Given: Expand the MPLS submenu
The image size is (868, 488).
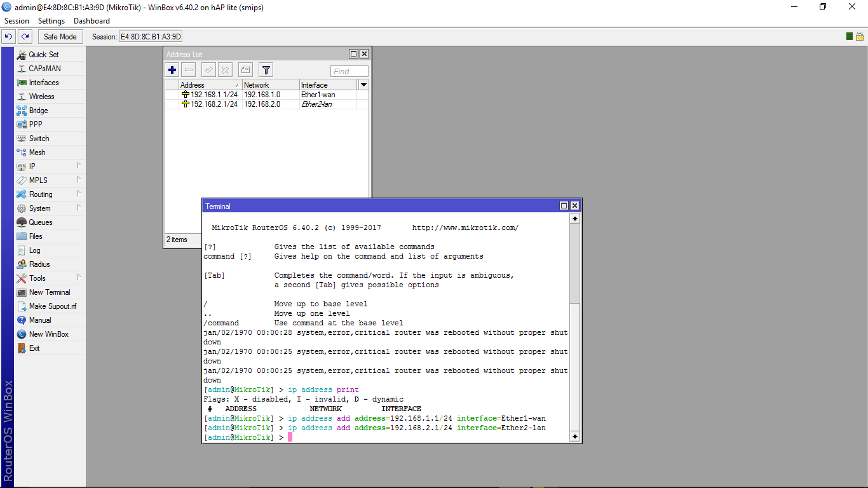Looking at the screenshot, I should coord(50,180).
